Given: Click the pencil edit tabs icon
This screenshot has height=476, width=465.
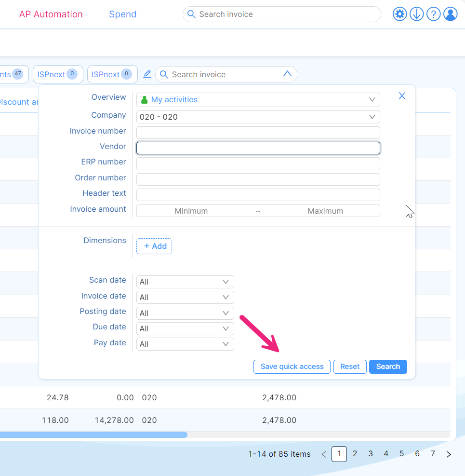Looking at the screenshot, I should click(147, 74).
